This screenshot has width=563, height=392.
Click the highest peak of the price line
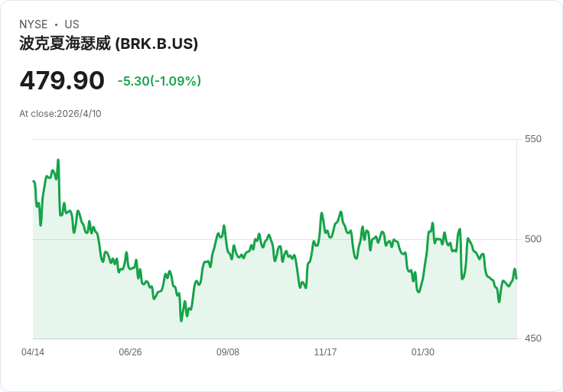[58, 160]
